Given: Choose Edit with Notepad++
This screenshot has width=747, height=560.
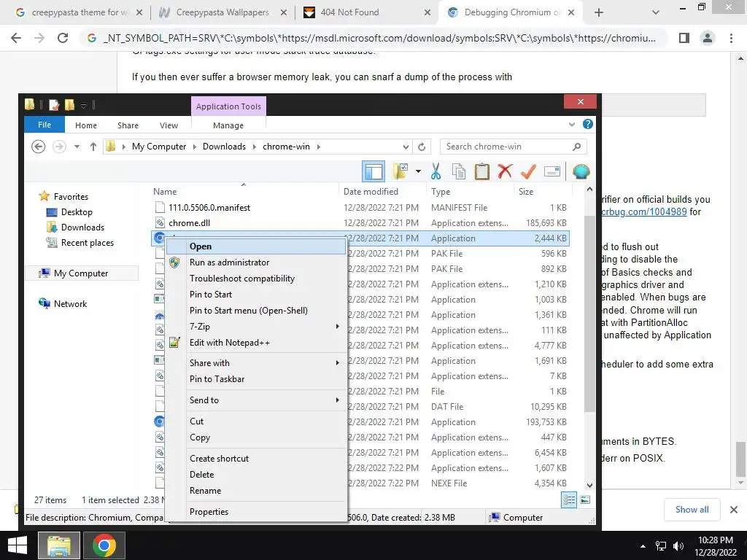Looking at the screenshot, I should pyautogui.click(x=256, y=343).
